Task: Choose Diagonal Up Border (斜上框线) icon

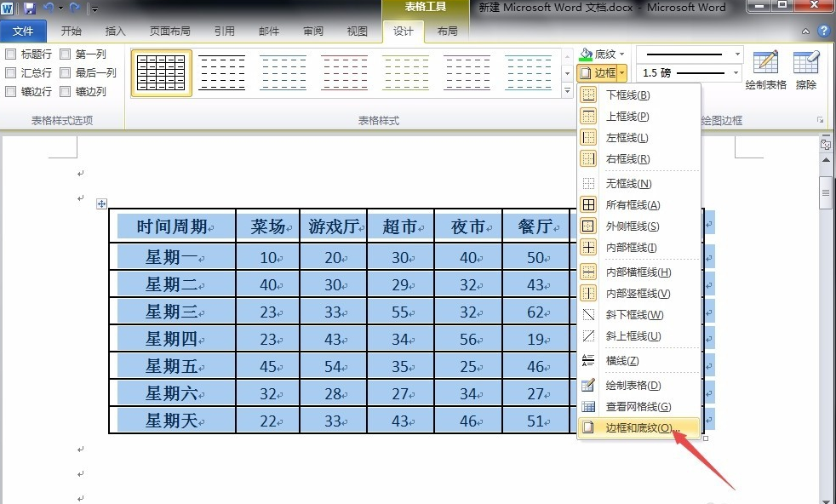Action: tap(588, 336)
